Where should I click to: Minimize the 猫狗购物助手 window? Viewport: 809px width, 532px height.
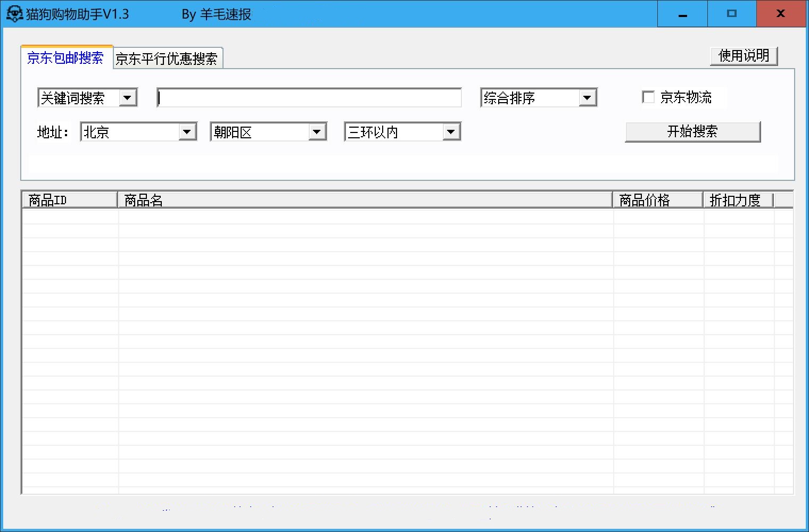click(x=682, y=14)
